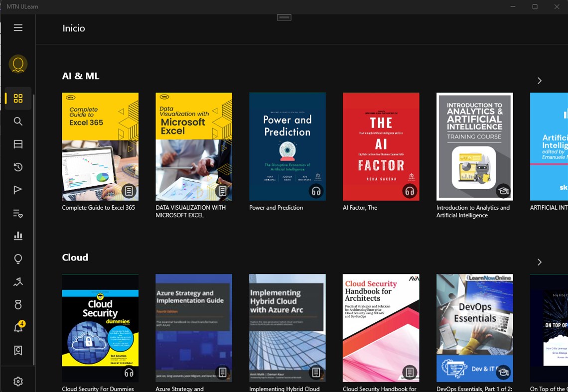568x392 pixels.
Task: Open the Search icon in sidebar
Action: tap(18, 122)
